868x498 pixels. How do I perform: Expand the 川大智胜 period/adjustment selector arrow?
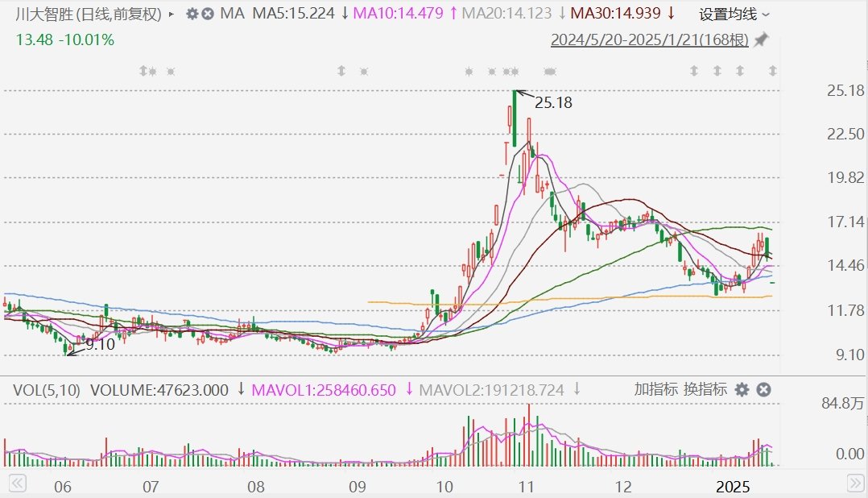point(172,14)
